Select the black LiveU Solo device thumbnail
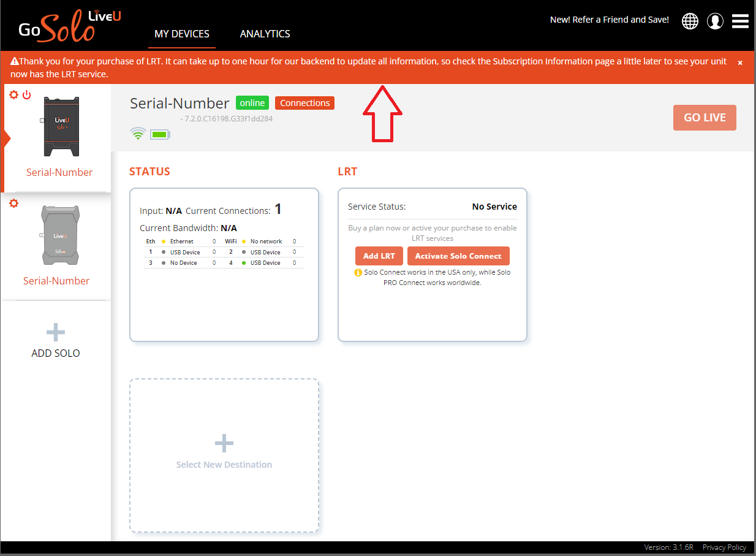 (59, 127)
